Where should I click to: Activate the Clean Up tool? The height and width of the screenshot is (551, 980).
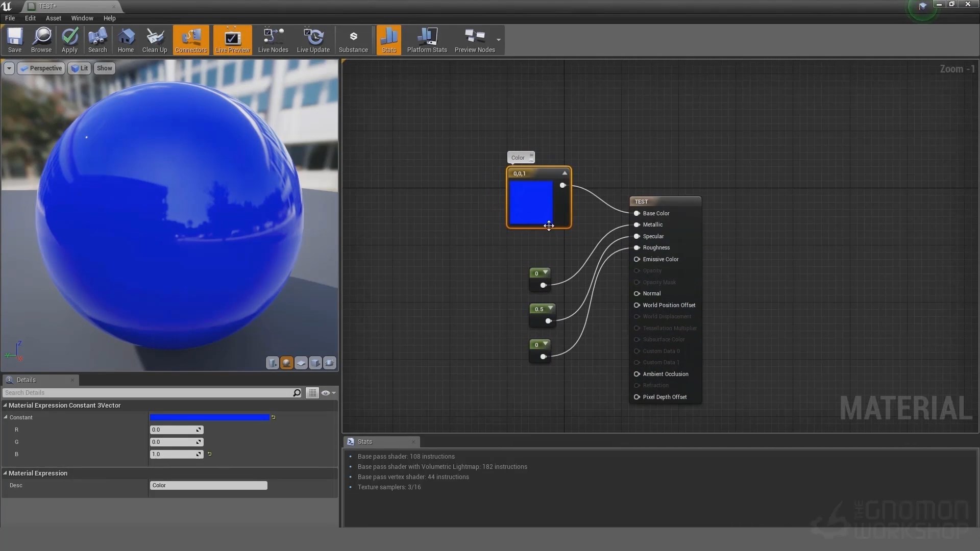pos(155,40)
